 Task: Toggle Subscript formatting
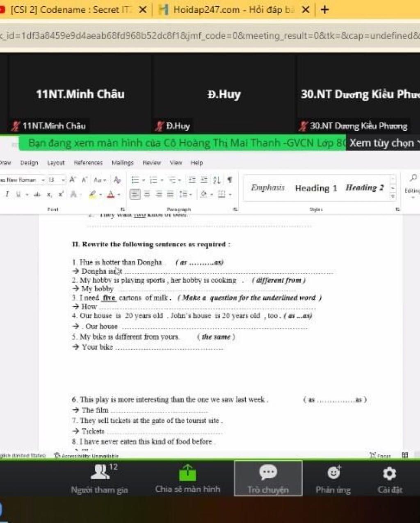[49, 194]
